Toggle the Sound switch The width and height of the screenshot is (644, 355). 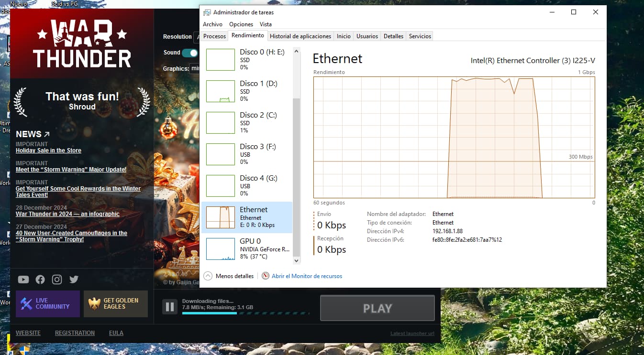pyautogui.click(x=190, y=53)
